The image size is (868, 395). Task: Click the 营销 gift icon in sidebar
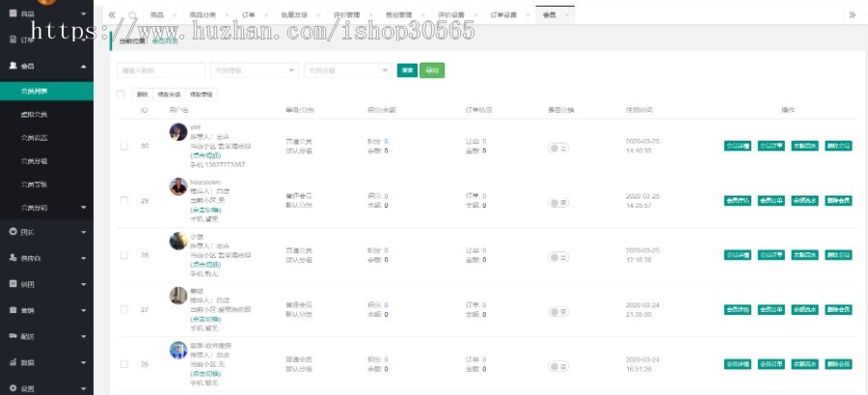click(x=14, y=310)
